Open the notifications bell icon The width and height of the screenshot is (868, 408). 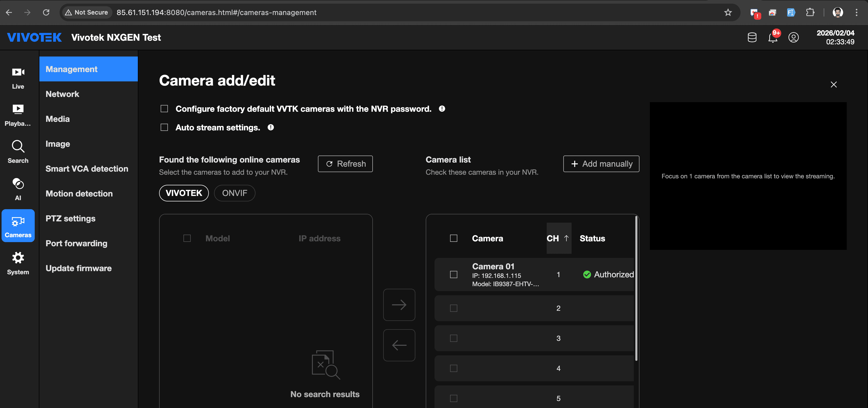(x=773, y=37)
